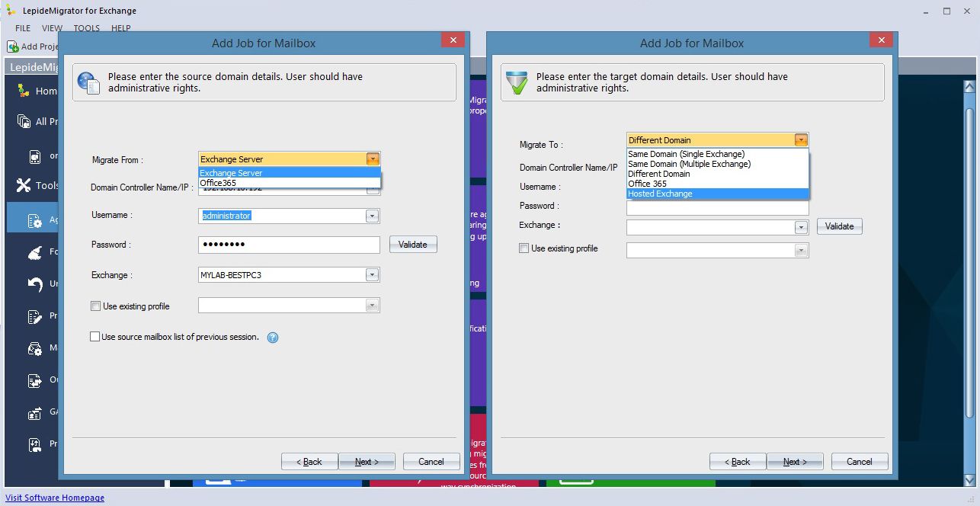980x506 pixels.
Task: Open the FILE menu
Action: point(23,28)
